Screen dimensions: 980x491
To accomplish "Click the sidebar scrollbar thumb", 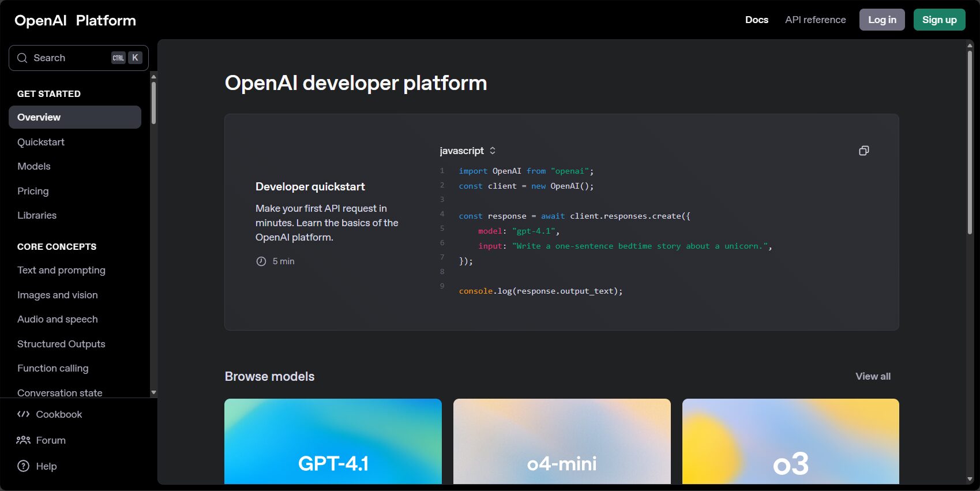I will tap(153, 103).
